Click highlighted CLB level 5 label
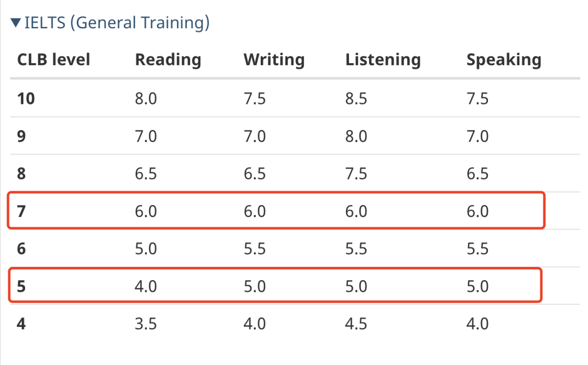The height and width of the screenshot is (365, 588). 21,286
